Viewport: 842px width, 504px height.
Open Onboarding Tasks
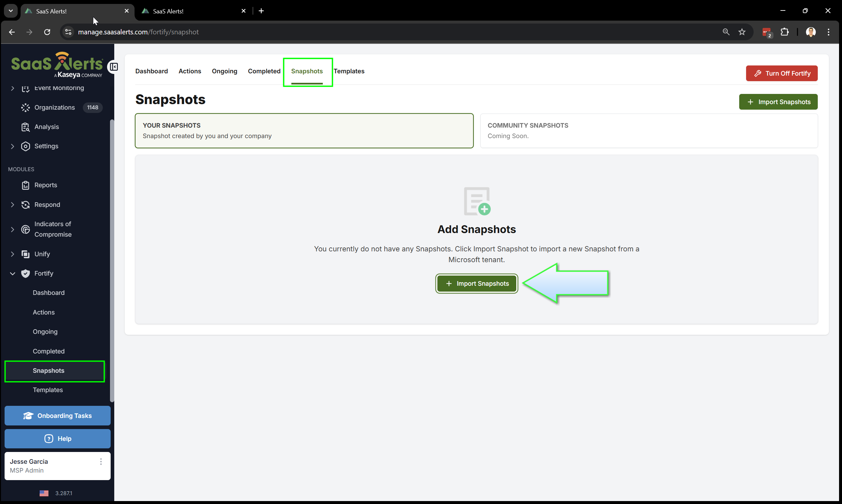[x=57, y=416]
